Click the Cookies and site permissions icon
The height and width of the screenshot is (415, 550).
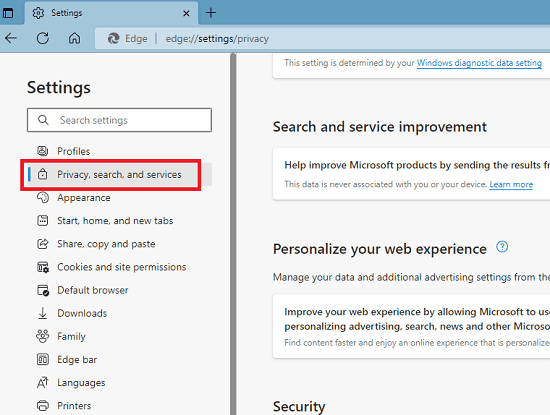(x=43, y=267)
